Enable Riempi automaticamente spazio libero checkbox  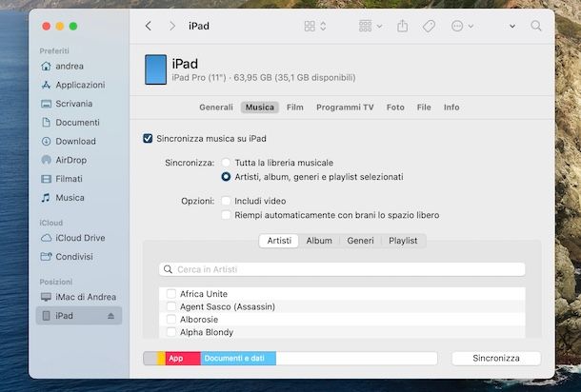226,215
